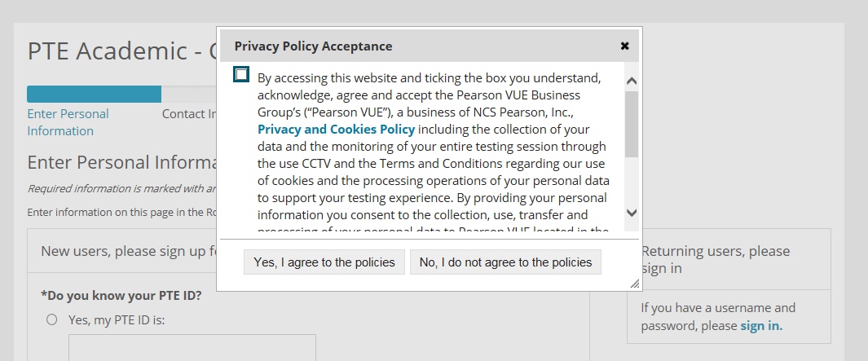868x361 pixels.
Task: Click the 'Do you know your PTE ID?' label
Action: tap(121, 294)
